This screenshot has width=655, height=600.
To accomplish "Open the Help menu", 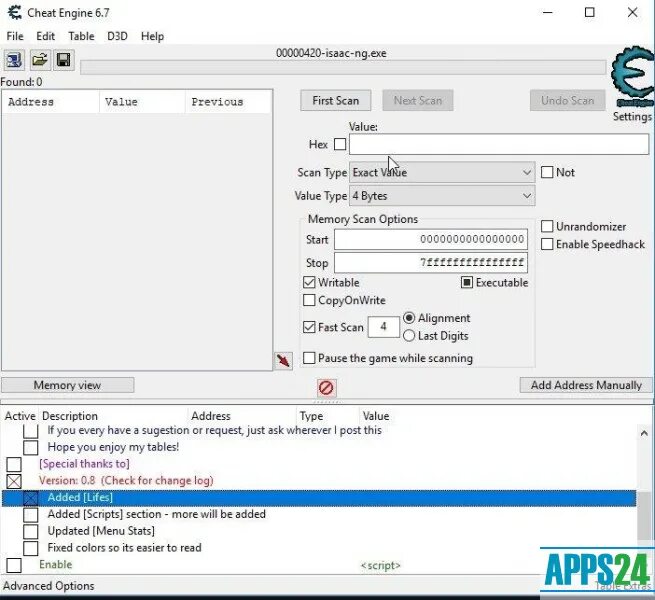I will pos(152,36).
